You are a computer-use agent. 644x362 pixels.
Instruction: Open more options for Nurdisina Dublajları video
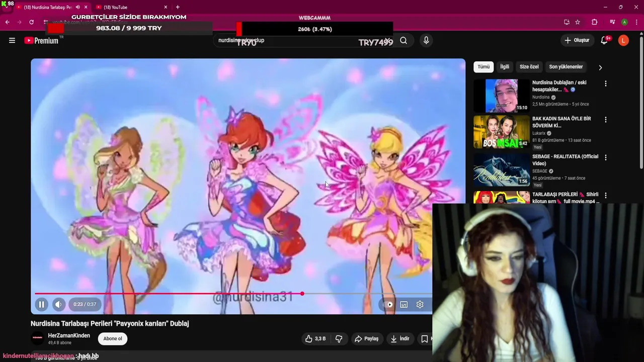coord(605,83)
